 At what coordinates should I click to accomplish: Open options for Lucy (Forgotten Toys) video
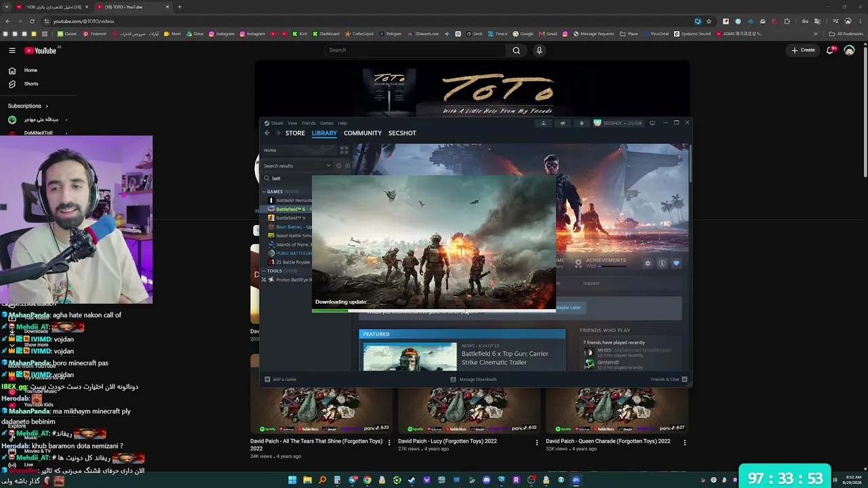pos(536,443)
